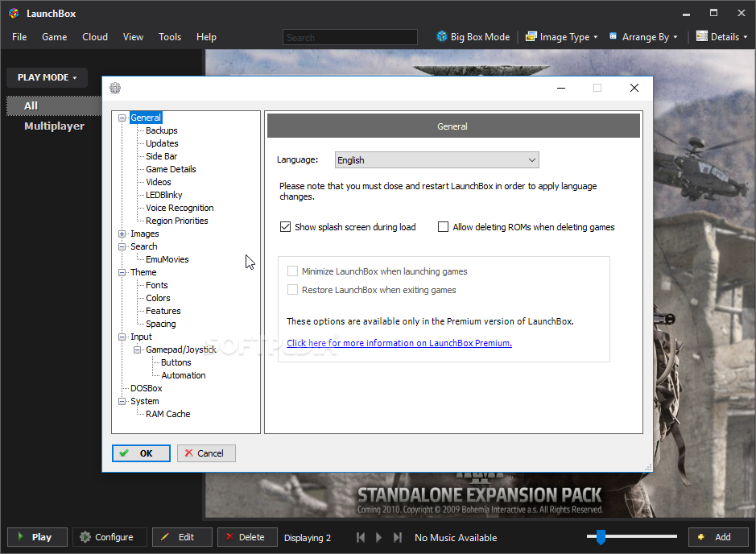756x554 pixels.
Task: Open the Tools menu
Action: click(170, 37)
